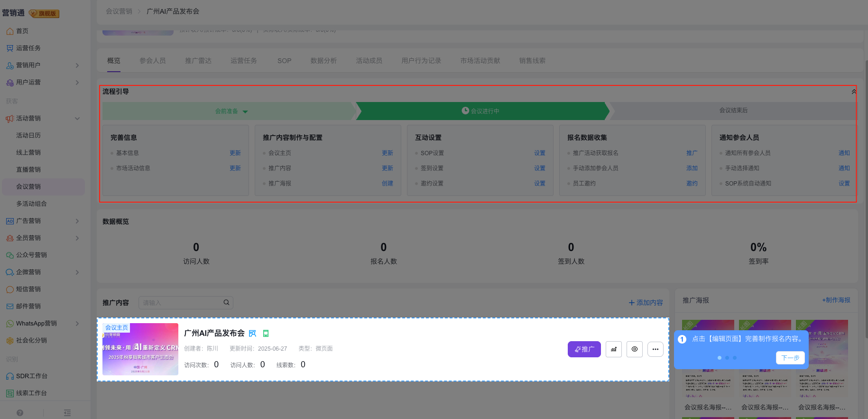Expand the WhatsApp营销 submenu chevron
This screenshot has height=419, width=868.
77,324
